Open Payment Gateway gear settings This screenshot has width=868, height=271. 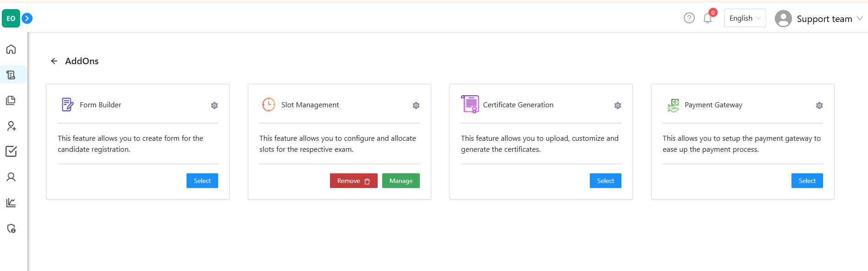[819, 105]
